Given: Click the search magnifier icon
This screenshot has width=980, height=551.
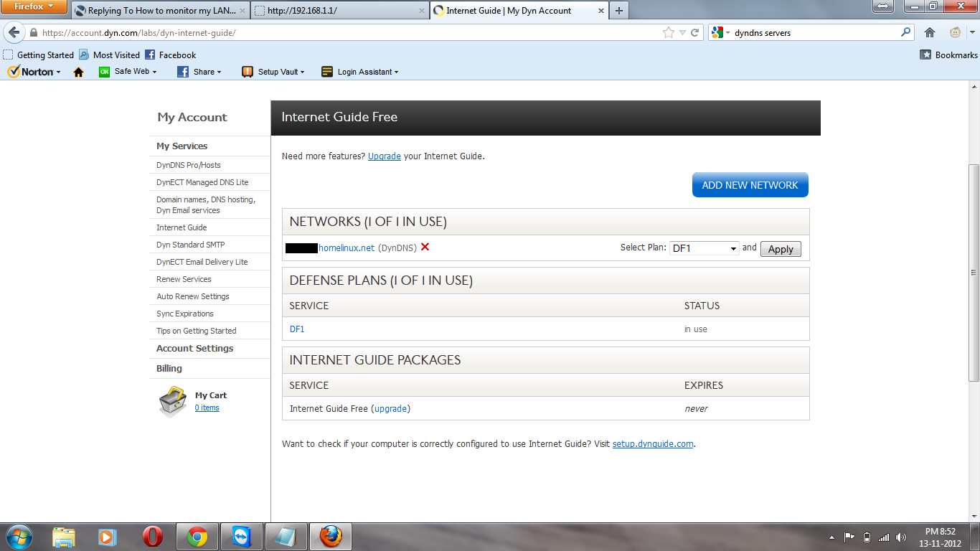Looking at the screenshot, I should click(906, 32).
